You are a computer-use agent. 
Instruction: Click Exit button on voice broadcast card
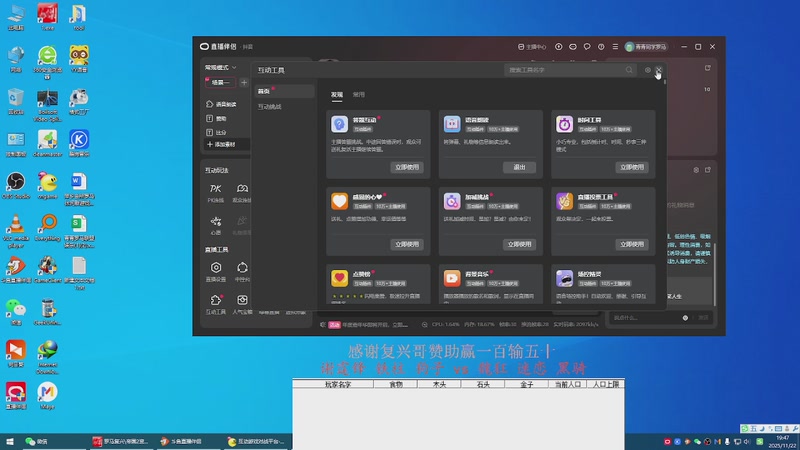pyautogui.click(x=519, y=167)
